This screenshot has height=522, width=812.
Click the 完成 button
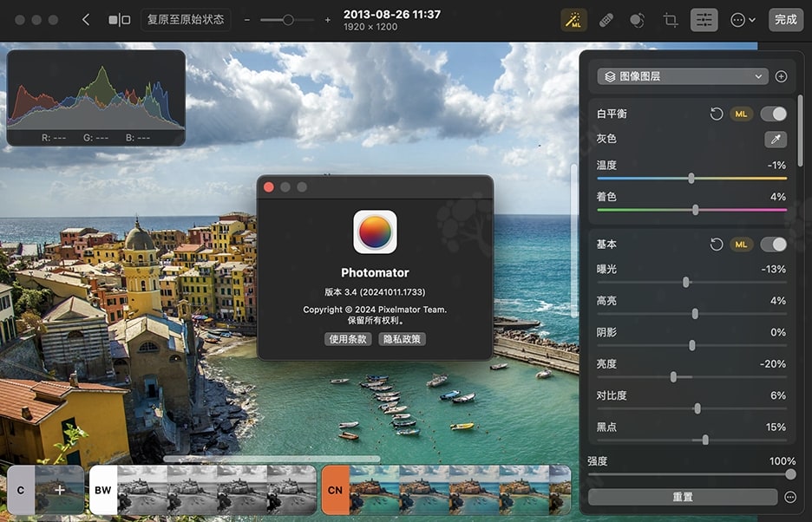pos(786,20)
